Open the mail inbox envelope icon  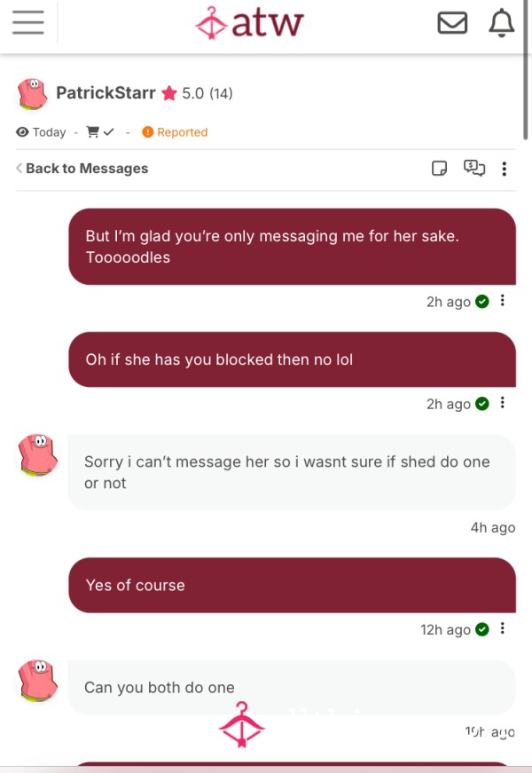(452, 23)
